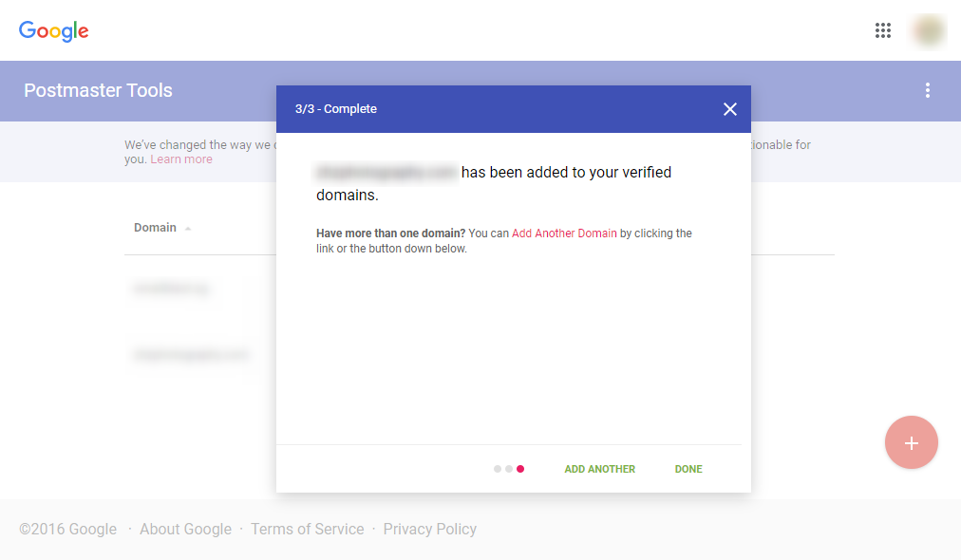Click the DONE button
961x560 pixels.
688,469
